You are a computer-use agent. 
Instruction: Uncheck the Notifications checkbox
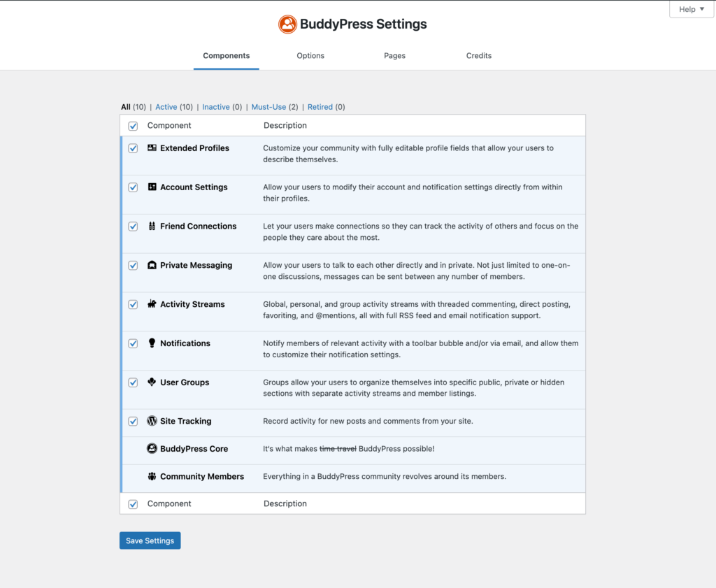point(133,344)
